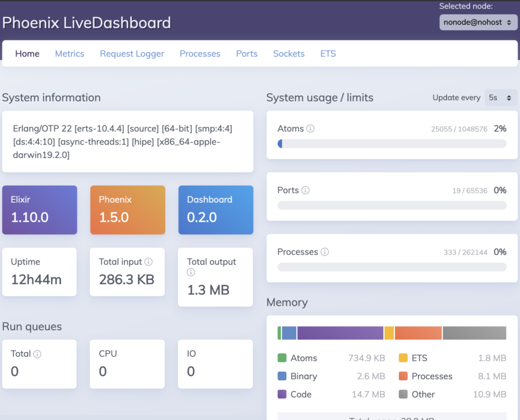Click the Atoms usage progress bar
Viewport: 520px width, 420px height.
click(x=392, y=144)
